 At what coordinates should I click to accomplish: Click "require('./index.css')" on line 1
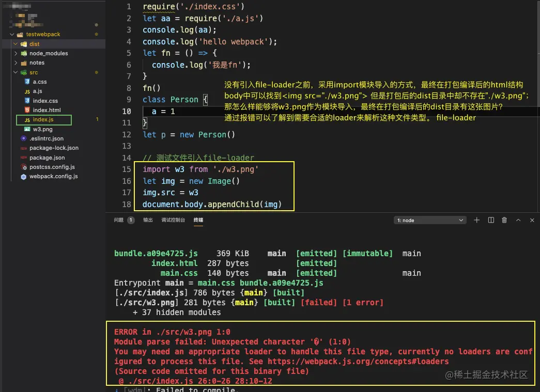[x=194, y=7]
